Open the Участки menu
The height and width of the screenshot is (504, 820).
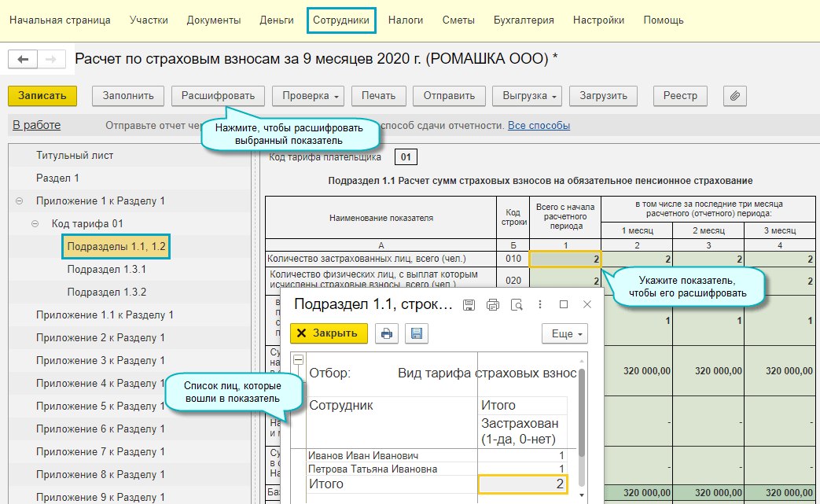coord(149,20)
